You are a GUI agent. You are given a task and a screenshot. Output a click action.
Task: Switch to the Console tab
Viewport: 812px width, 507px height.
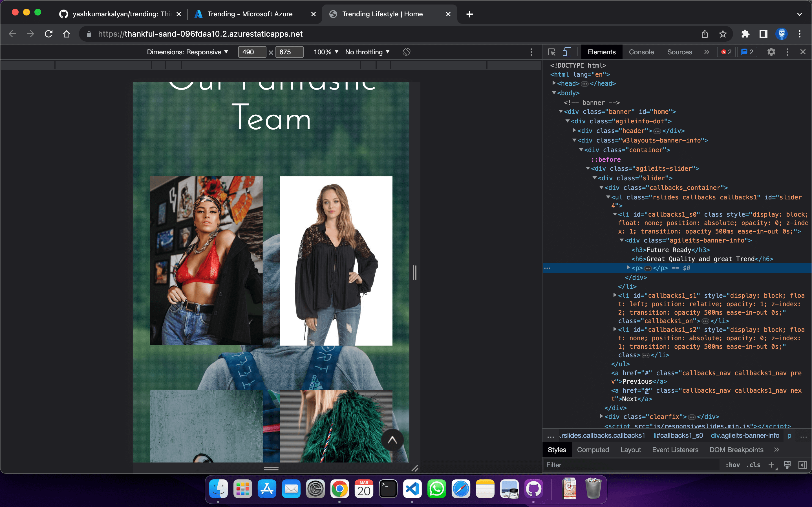641,52
